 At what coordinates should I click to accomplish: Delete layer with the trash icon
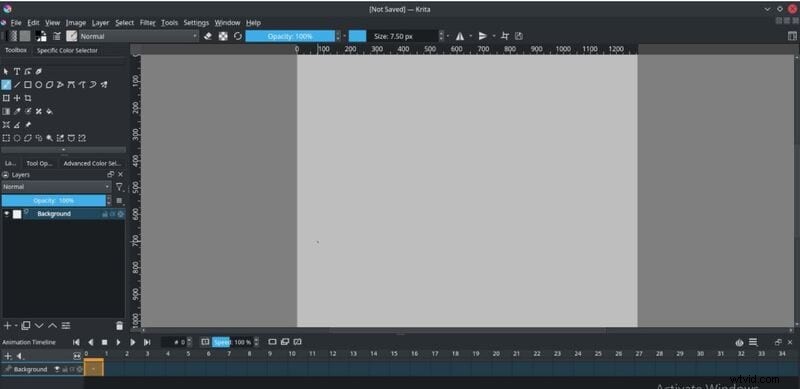pos(119,326)
